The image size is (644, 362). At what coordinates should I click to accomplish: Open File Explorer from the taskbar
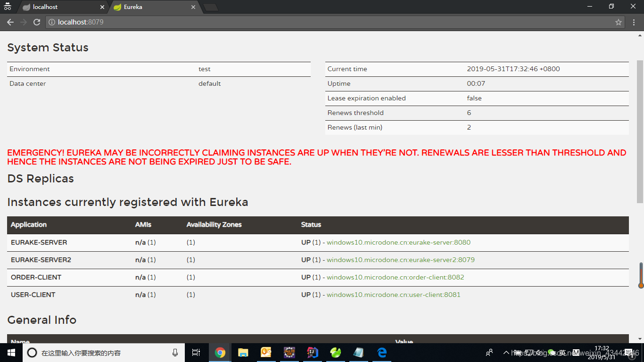(x=243, y=353)
